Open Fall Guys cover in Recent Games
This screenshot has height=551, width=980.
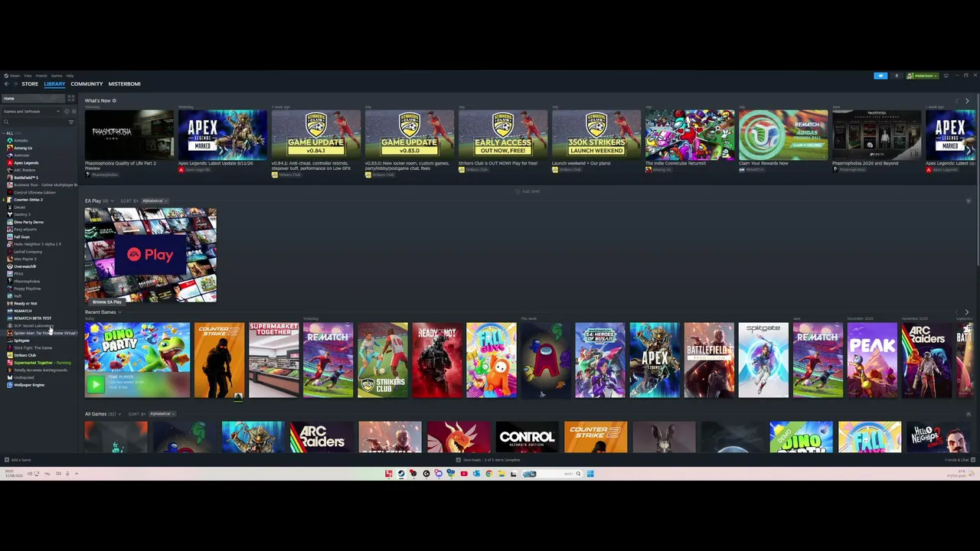[x=492, y=360]
